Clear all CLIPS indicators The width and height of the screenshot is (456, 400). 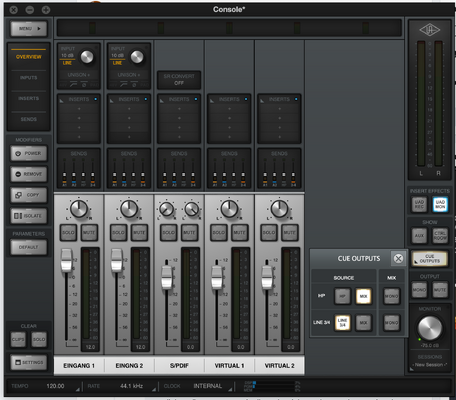(x=18, y=339)
